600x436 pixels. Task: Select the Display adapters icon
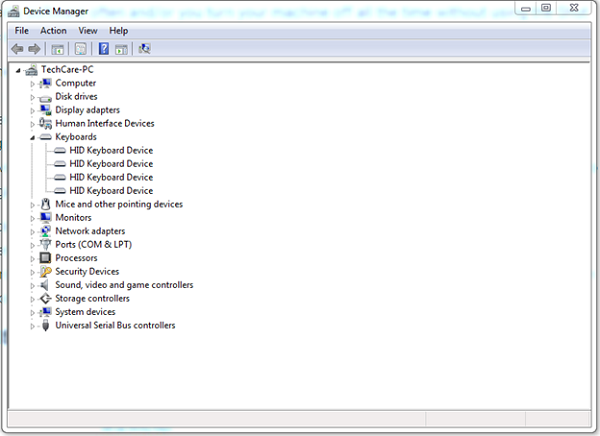pos(45,110)
